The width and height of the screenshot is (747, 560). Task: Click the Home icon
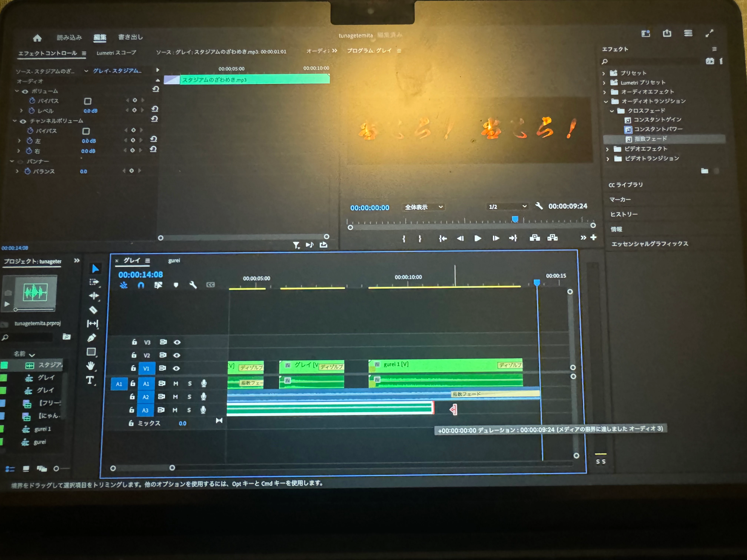pyautogui.click(x=37, y=38)
